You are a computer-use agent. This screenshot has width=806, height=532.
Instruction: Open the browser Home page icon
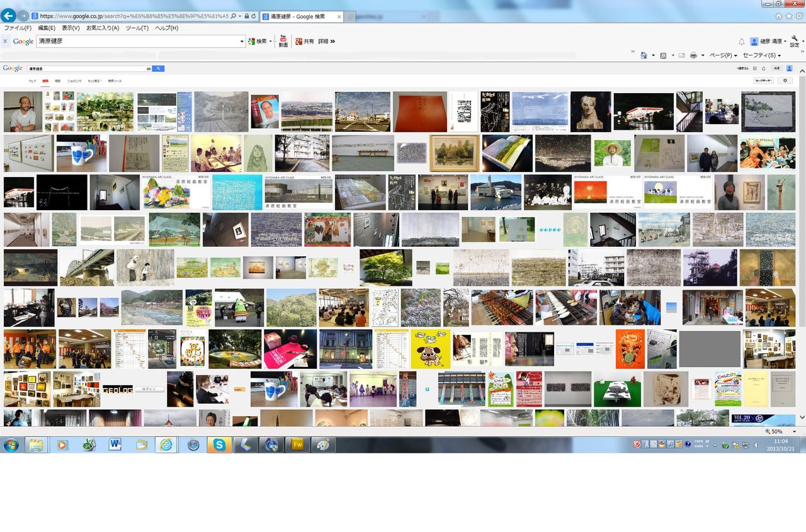coord(778,16)
